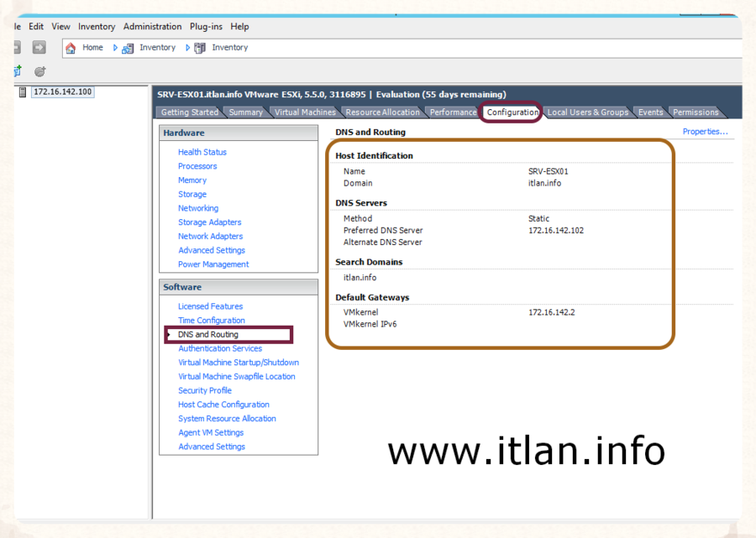The image size is (756, 538).
Task: Open the Administration menu
Action: click(152, 27)
